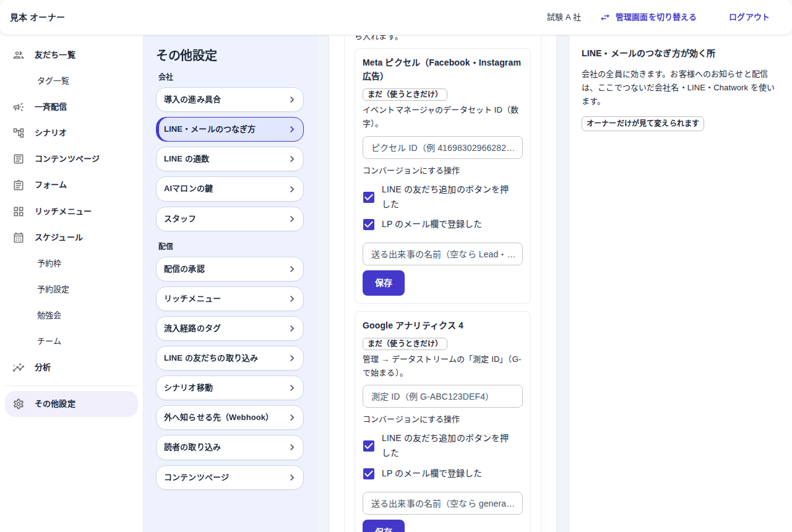The image size is (792, 532).
Task: Expand スタッフ chevron
Action: coord(292,219)
